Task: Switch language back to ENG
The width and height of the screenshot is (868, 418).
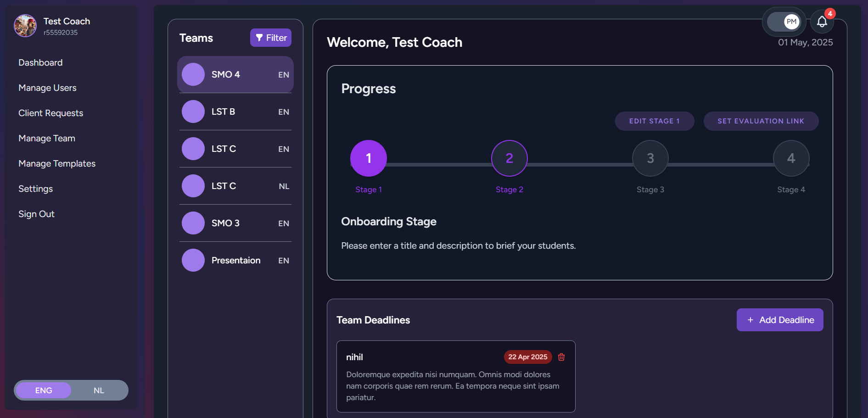Action: point(43,390)
